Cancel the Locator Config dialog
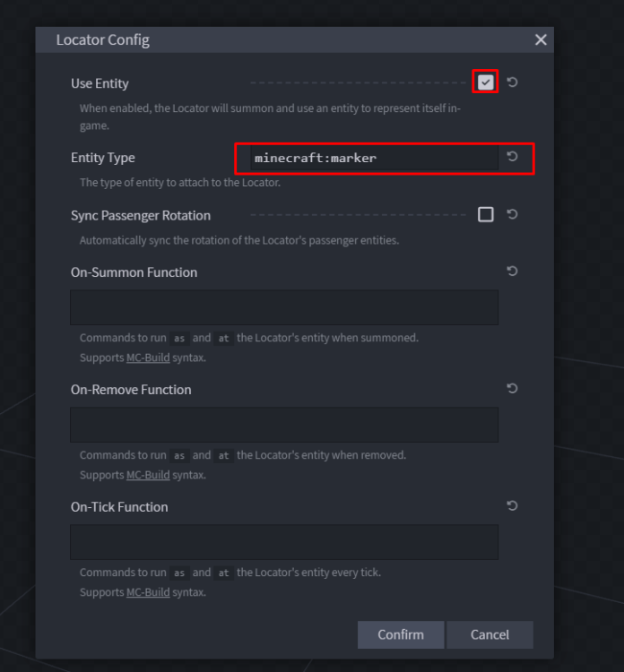Image resolution: width=624 pixels, height=672 pixels. [490, 634]
